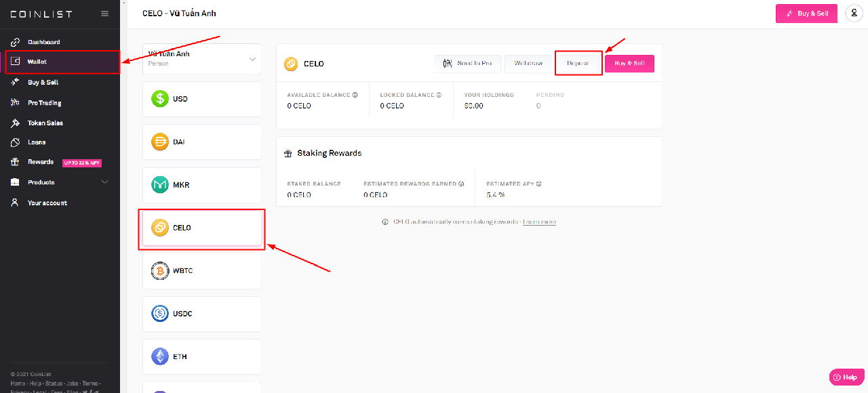Select the ETH wallet icon
This screenshot has width=868, height=393.
coord(159,356)
